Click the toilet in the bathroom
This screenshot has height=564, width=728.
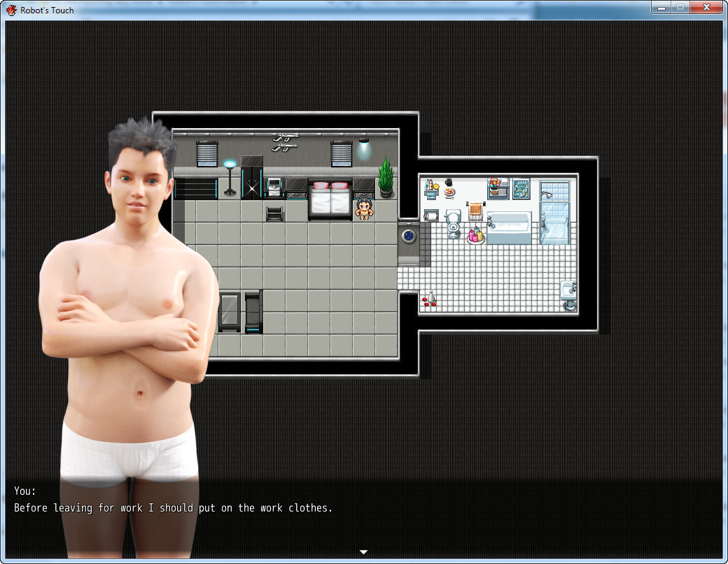pos(453,223)
